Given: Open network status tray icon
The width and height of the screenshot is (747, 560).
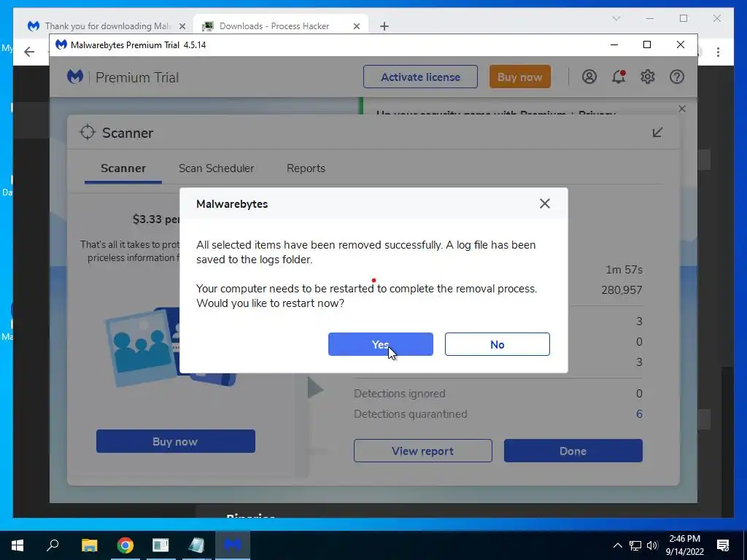Looking at the screenshot, I should pos(635,545).
